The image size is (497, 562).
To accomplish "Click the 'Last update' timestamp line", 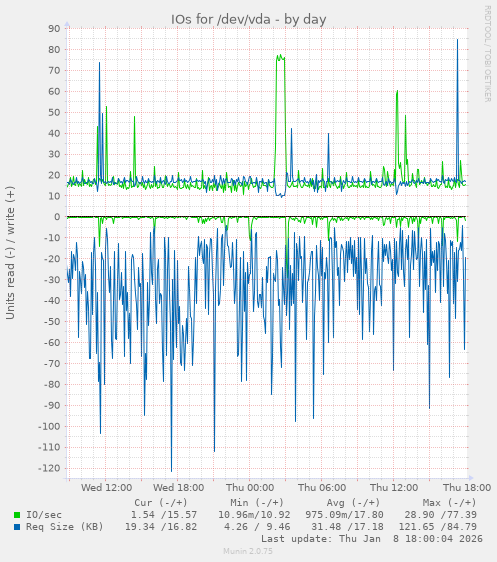I will [x=372, y=539].
